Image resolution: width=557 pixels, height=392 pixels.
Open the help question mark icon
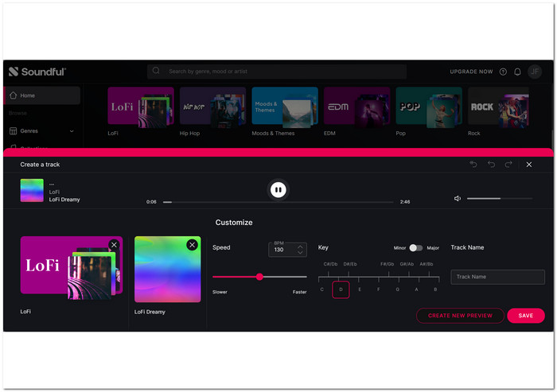coord(503,72)
